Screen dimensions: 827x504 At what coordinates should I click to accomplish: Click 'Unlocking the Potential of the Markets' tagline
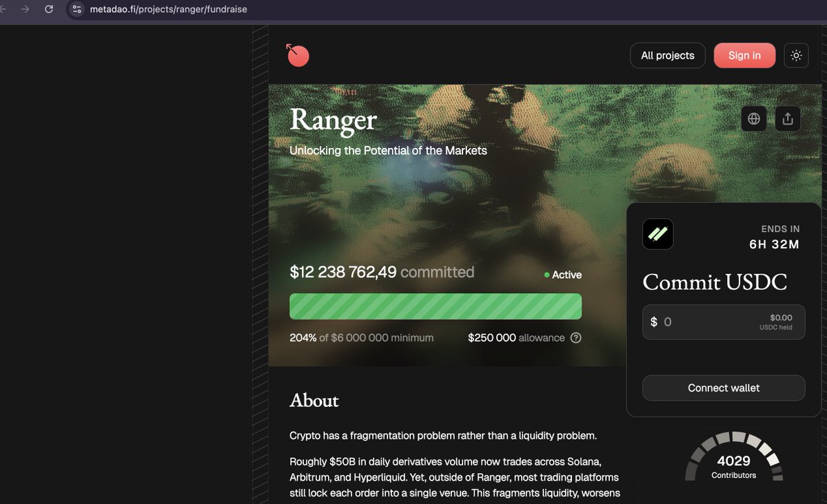point(388,150)
